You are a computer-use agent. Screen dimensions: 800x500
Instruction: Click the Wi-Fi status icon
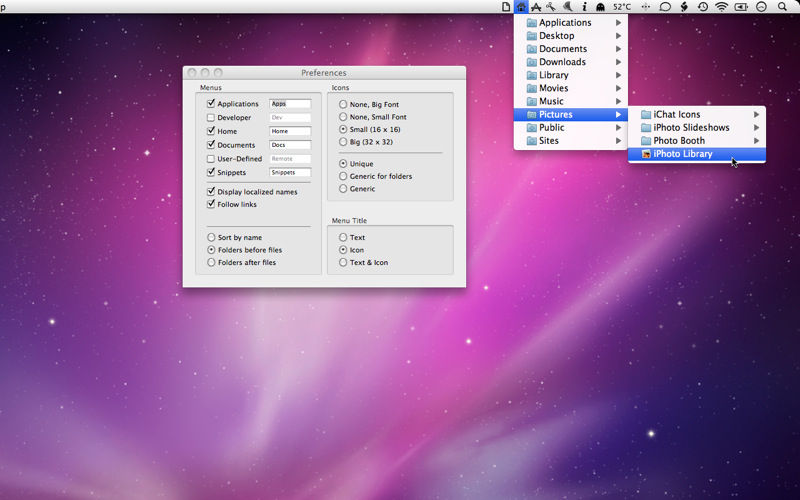pyautogui.click(x=721, y=7)
